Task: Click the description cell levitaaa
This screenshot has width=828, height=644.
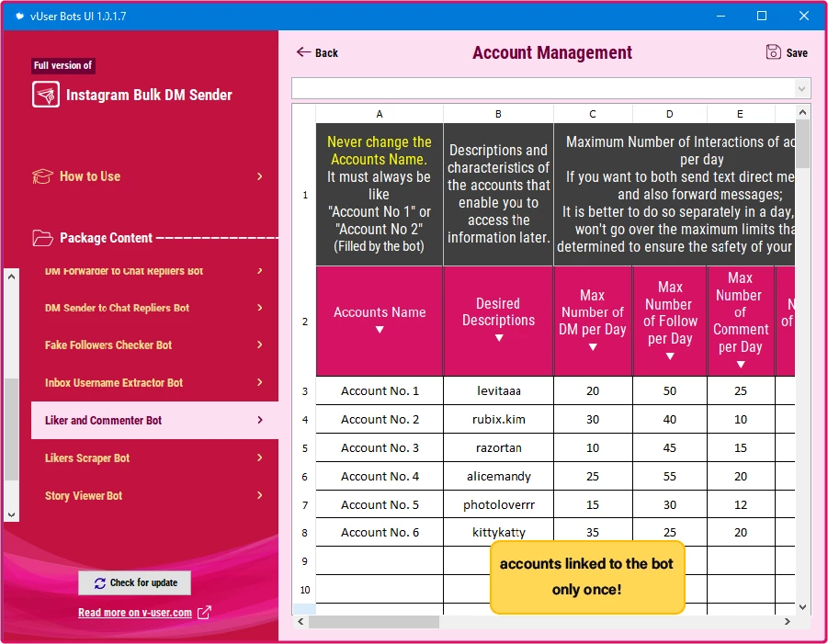Action: tap(498, 391)
